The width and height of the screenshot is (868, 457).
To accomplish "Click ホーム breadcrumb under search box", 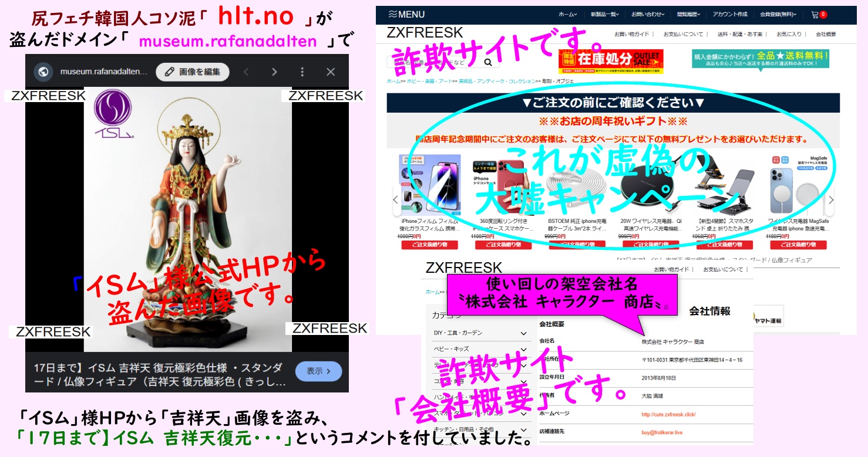I will [393, 81].
